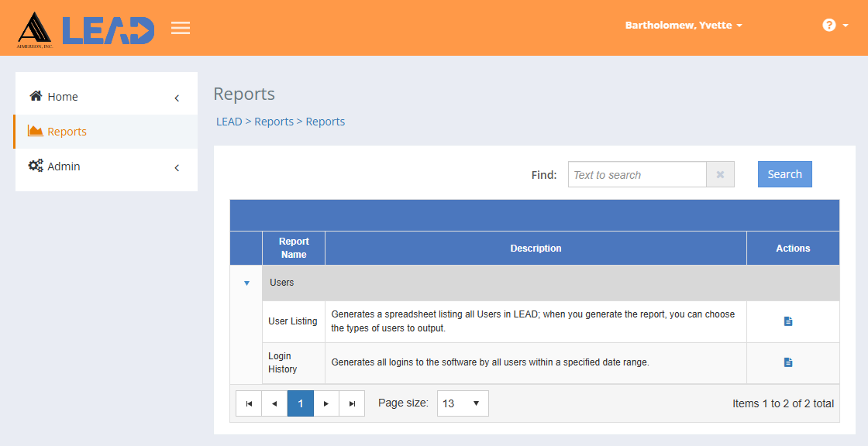Click the next page arrow

(x=326, y=403)
